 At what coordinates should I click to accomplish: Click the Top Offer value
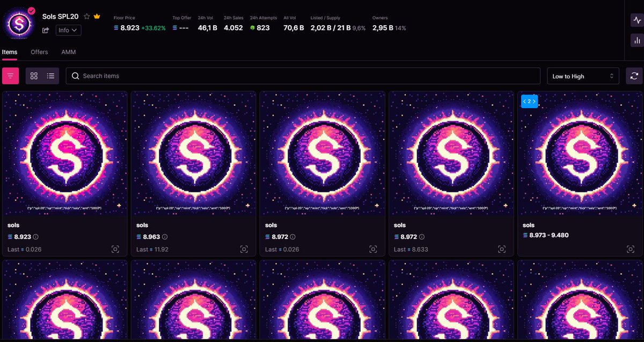coord(184,28)
